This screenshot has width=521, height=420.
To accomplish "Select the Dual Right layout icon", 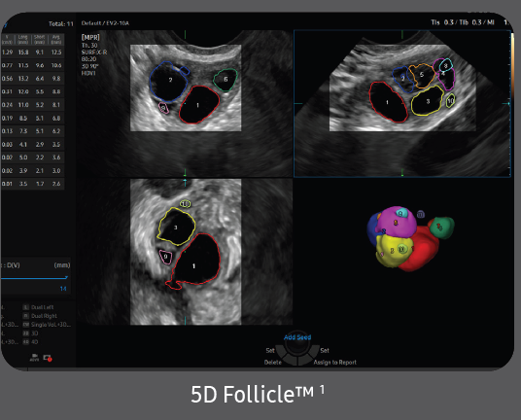I will click(x=25, y=316).
